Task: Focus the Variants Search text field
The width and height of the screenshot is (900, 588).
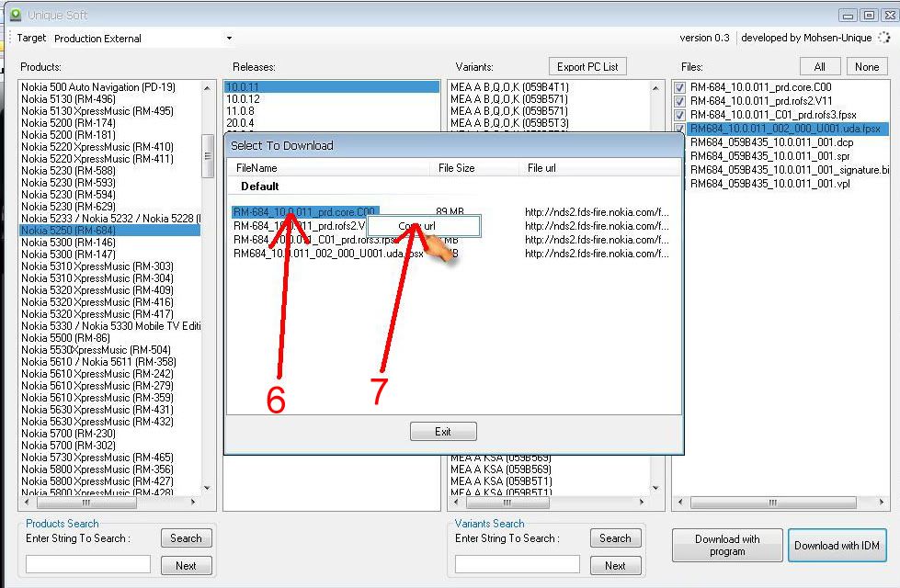Action: point(518,564)
